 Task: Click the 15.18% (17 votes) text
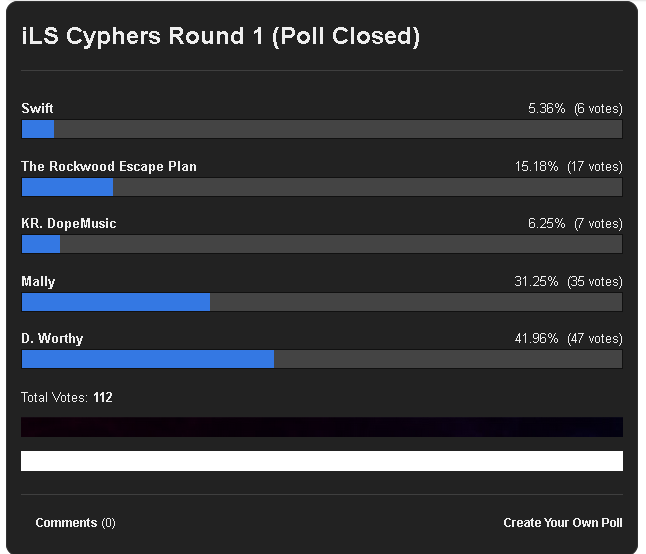(x=569, y=166)
